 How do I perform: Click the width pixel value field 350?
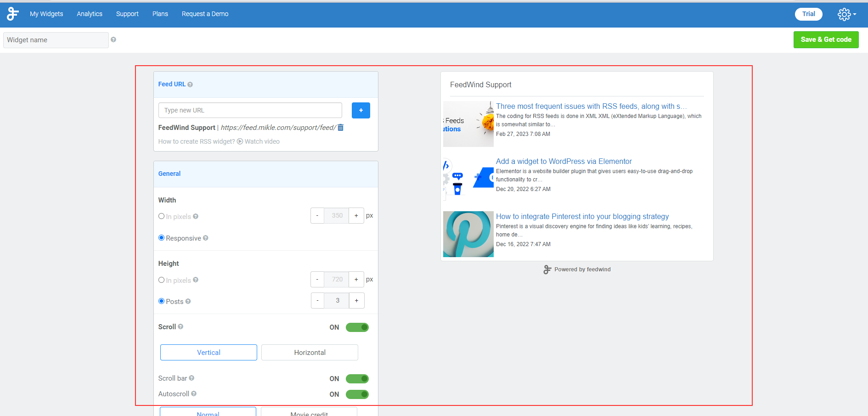pos(337,215)
